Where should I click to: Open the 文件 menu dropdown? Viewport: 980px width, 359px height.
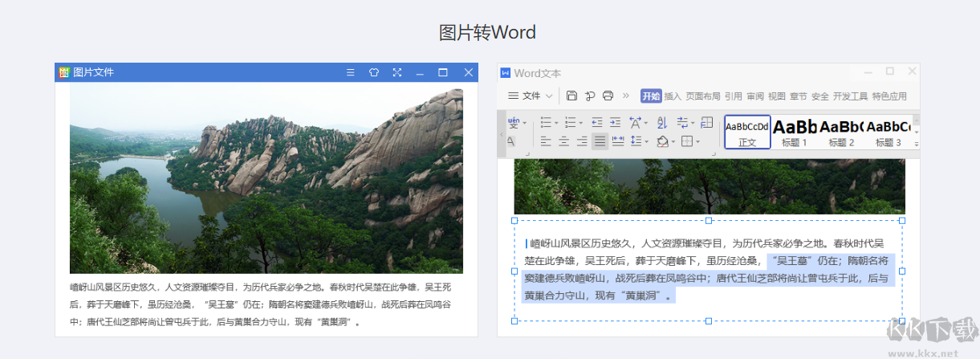[531, 96]
